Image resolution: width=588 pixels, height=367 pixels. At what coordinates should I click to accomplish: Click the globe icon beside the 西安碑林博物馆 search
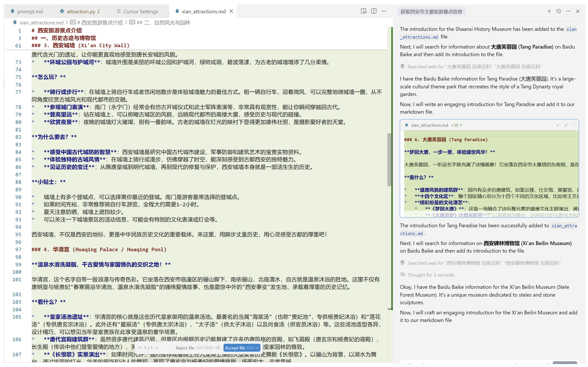403,263
